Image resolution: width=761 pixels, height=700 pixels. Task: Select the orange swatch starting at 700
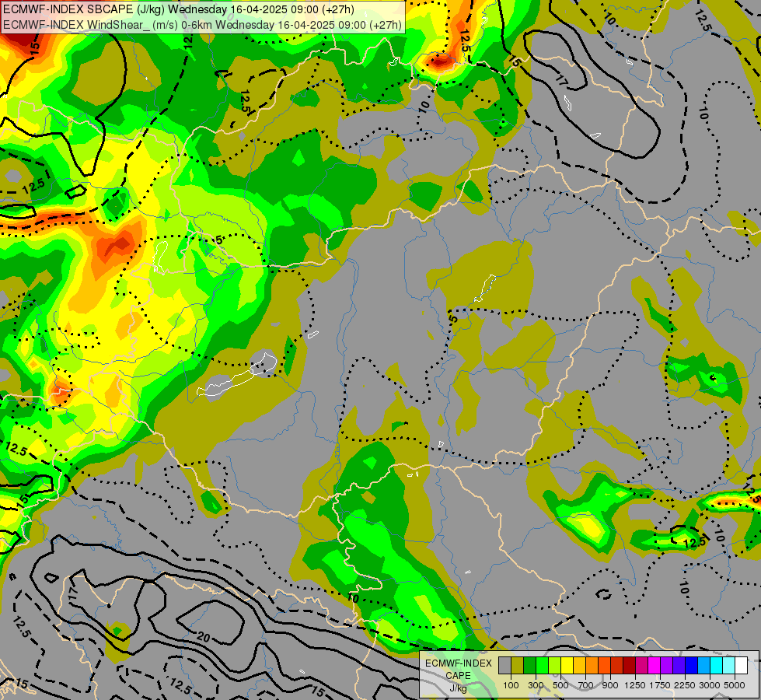[592, 666]
